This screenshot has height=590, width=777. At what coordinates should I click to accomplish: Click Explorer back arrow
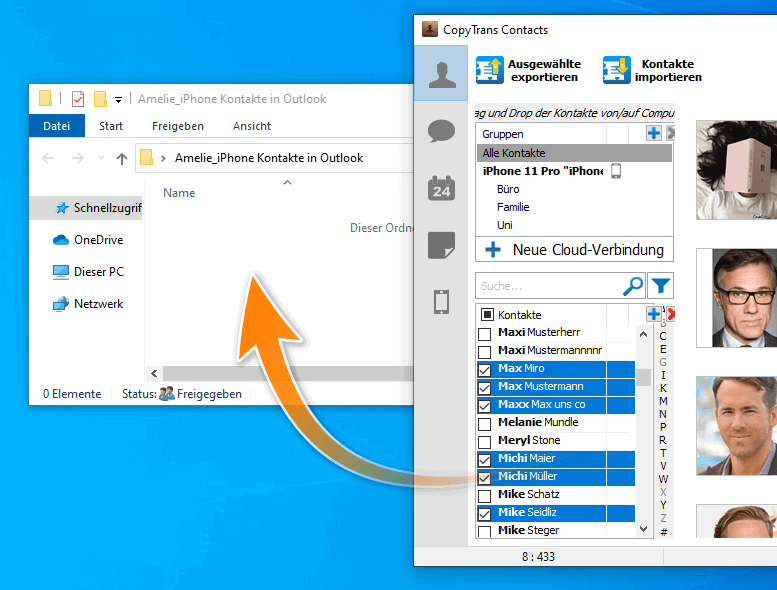coord(48,158)
